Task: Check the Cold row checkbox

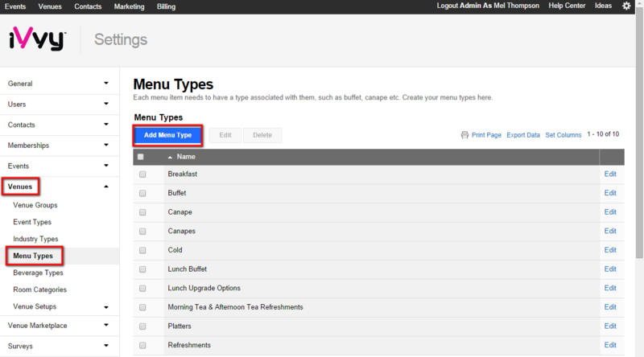Action: pyautogui.click(x=142, y=250)
